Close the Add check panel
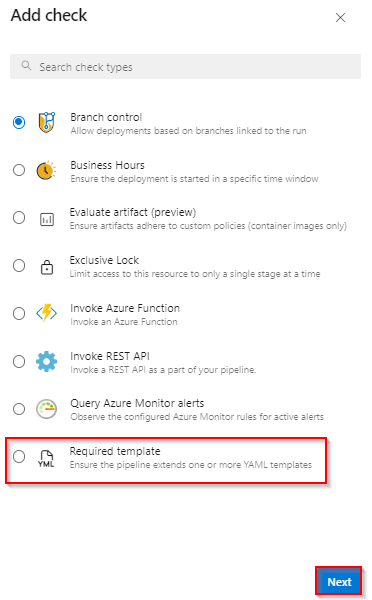This screenshot has height=600, width=372. [x=340, y=18]
